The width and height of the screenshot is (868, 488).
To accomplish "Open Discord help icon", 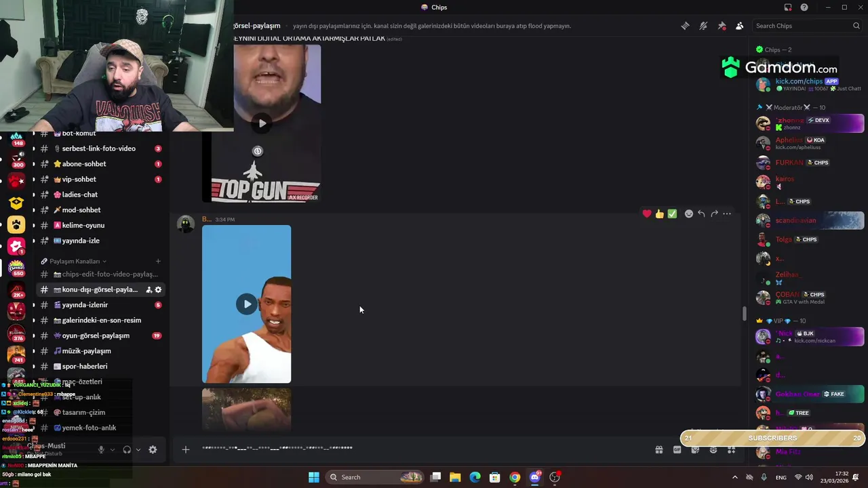I will [804, 7].
